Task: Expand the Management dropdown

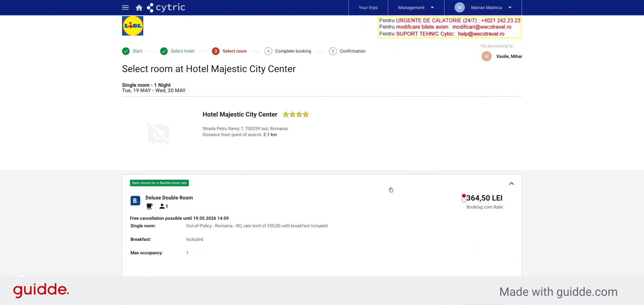Action: tap(416, 7)
